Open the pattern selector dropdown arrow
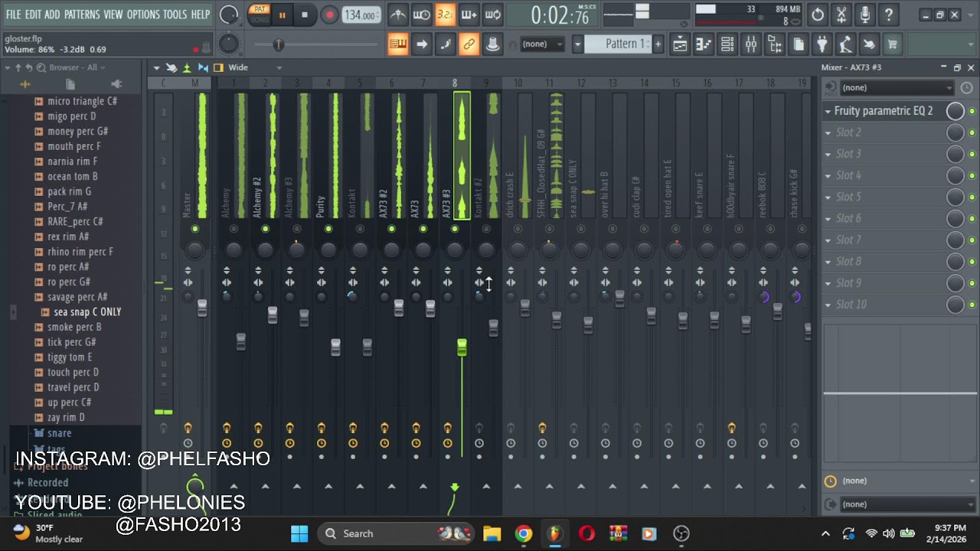Viewport: 980px width, 551px height. pos(578,44)
